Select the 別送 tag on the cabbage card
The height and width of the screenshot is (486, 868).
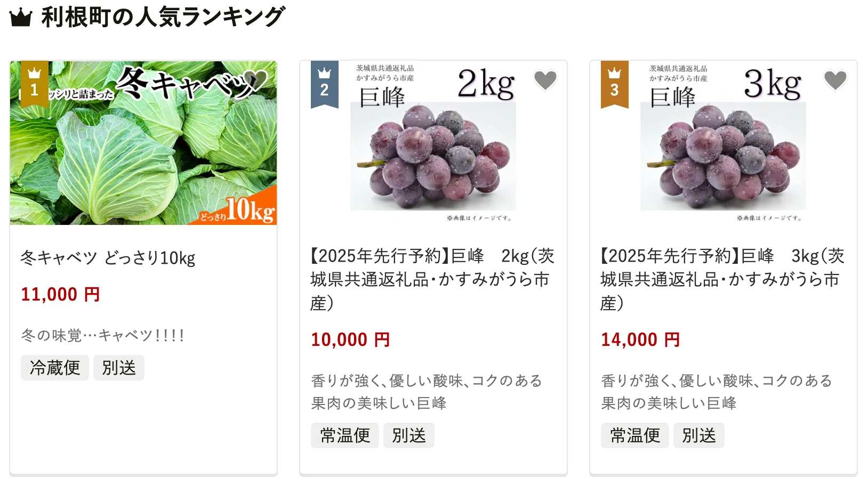click(119, 368)
